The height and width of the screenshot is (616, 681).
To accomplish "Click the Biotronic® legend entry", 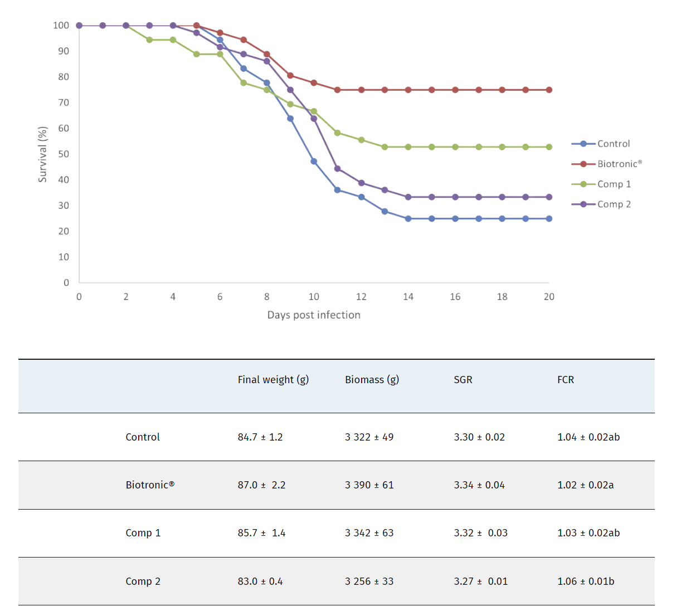I will 619,164.
